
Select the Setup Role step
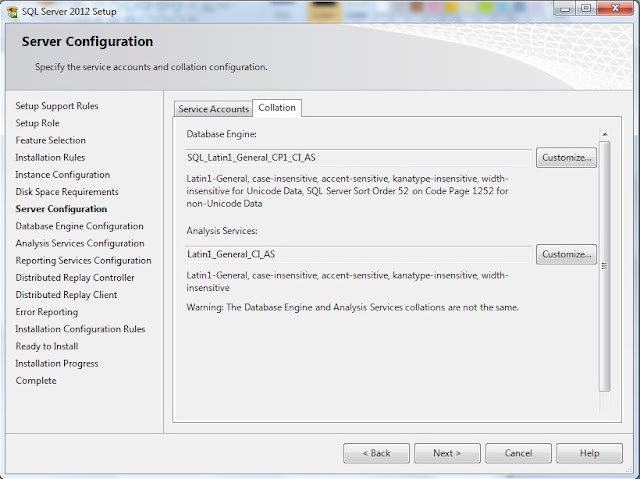click(x=37, y=123)
